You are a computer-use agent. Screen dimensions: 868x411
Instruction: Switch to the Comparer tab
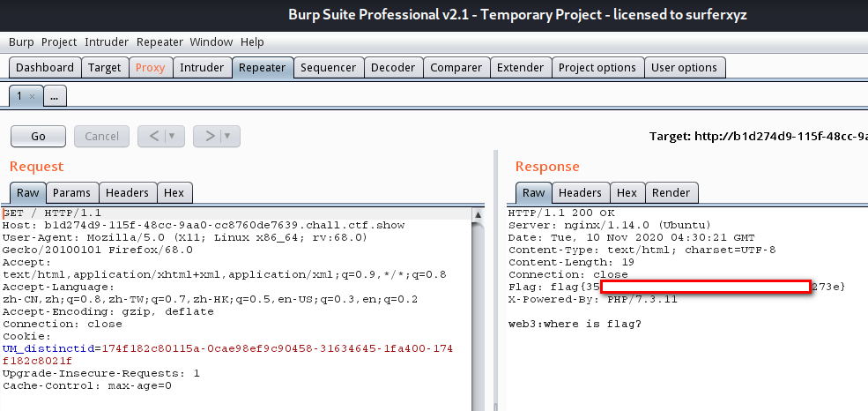[456, 68]
